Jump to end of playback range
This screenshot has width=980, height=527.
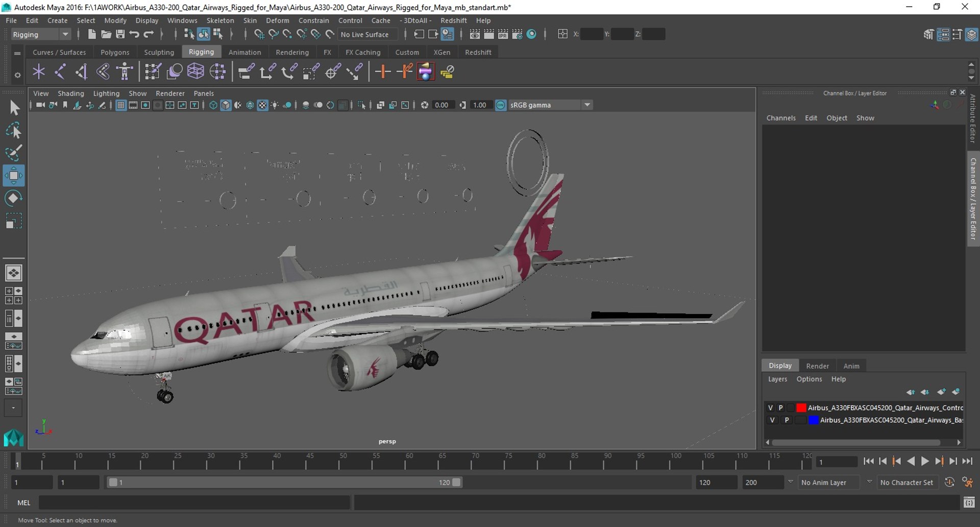coord(967,461)
